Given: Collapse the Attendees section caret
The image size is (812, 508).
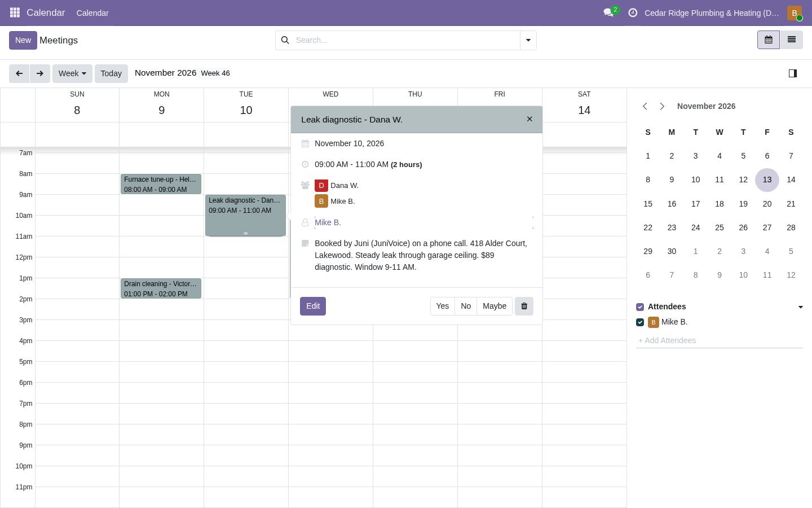Looking at the screenshot, I should point(800,307).
